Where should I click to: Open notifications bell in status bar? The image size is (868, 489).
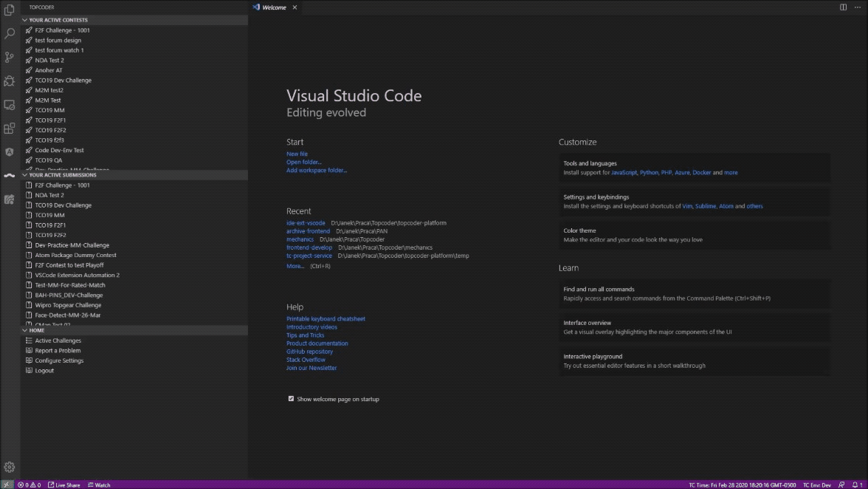tap(857, 485)
